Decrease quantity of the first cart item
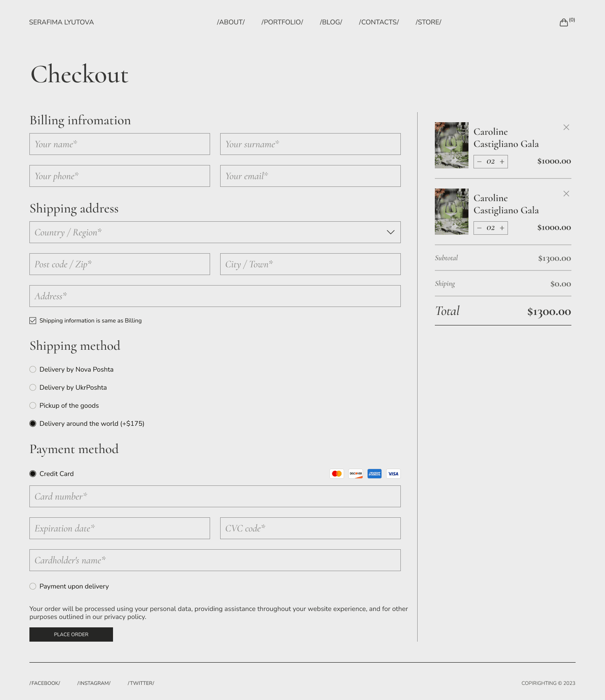 pos(479,162)
